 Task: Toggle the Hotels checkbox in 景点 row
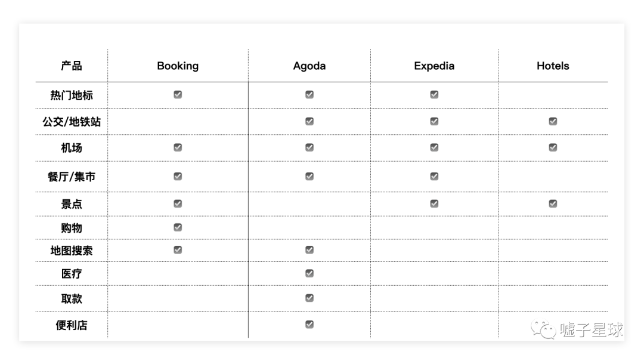click(x=553, y=203)
